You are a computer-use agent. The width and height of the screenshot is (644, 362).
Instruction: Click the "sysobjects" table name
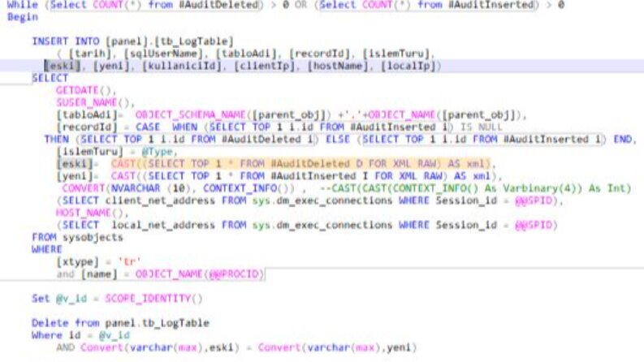[x=93, y=237]
